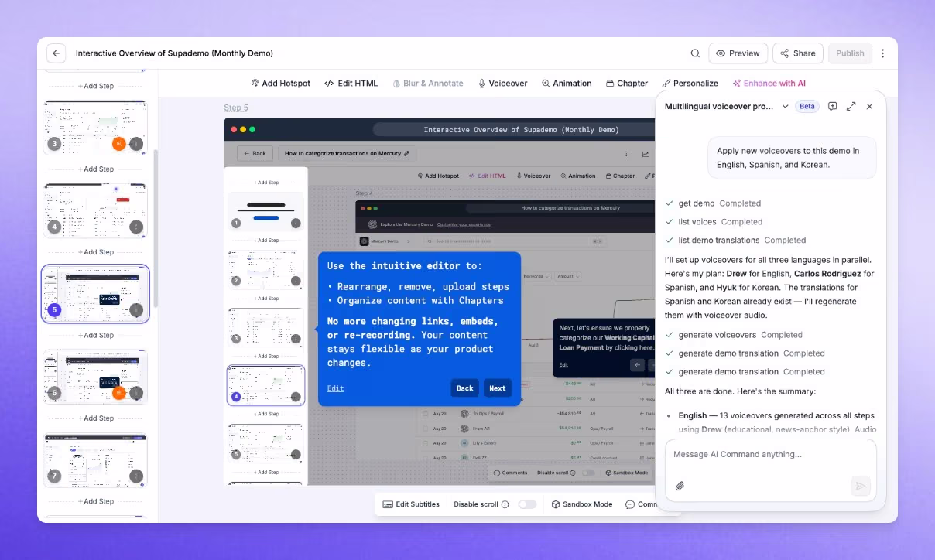Add a step above thumbnail 3
The image size is (935, 560).
point(96,86)
